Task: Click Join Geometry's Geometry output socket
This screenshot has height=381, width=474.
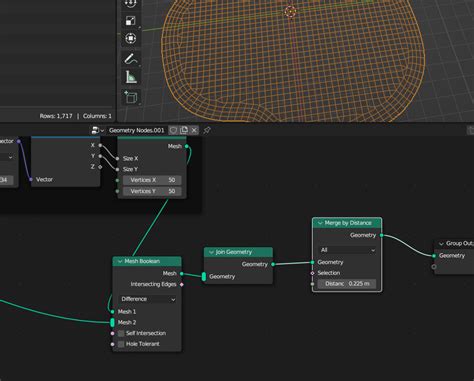Action: click(x=273, y=264)
